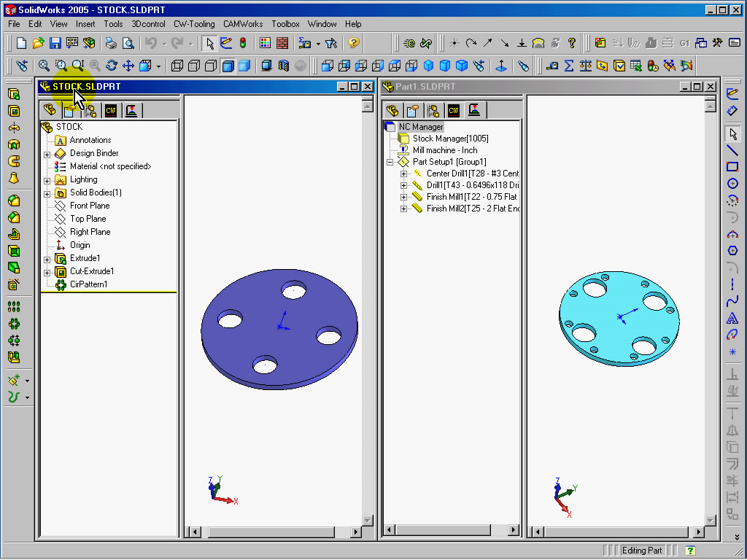Image resolution: width=747 pixels, height=560 pixels.
Task: Expand the Design Binder node
Action: point(47,155)
